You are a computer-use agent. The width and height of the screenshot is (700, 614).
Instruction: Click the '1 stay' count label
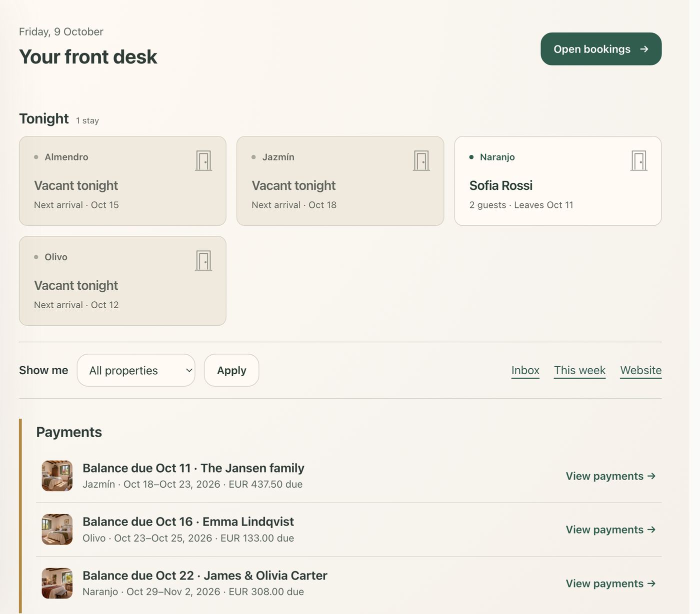(87, 120)
